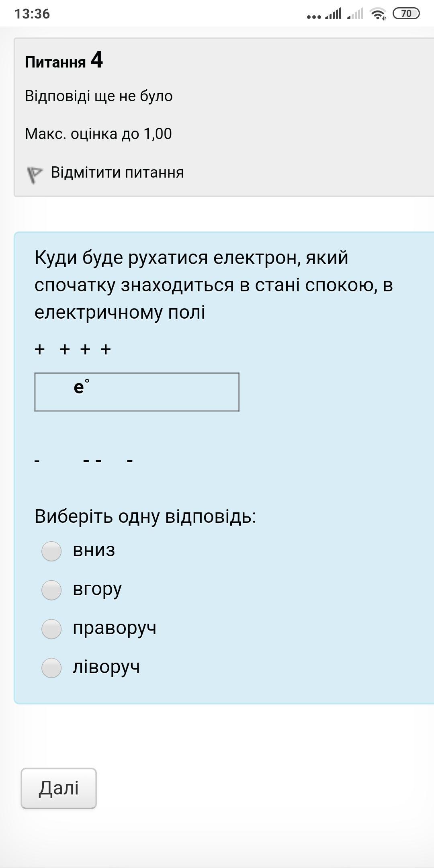This screenshot has width=434, height=868.
Task: Click the Далі button
Action: coord(59,788)
